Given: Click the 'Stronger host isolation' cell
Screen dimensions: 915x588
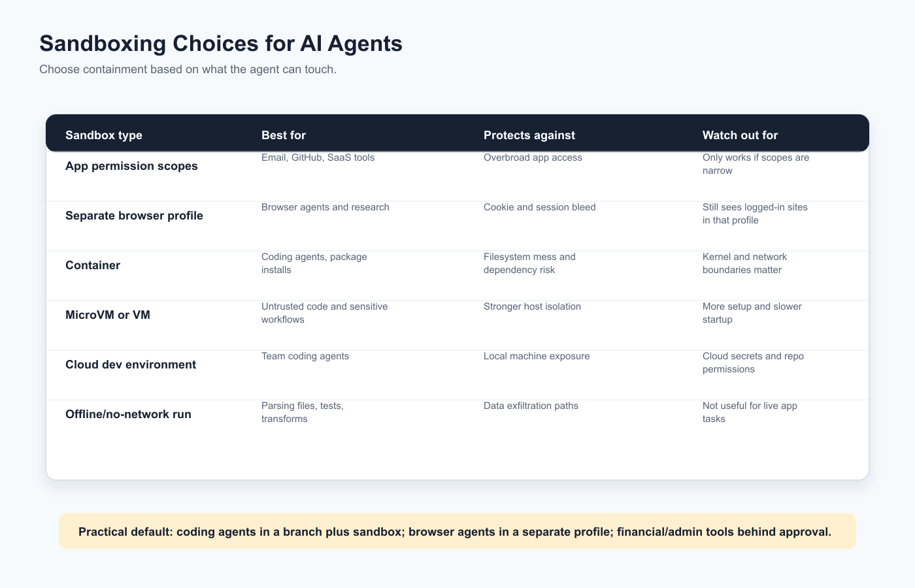Looking at the screenshot, I should pos(532,306).
